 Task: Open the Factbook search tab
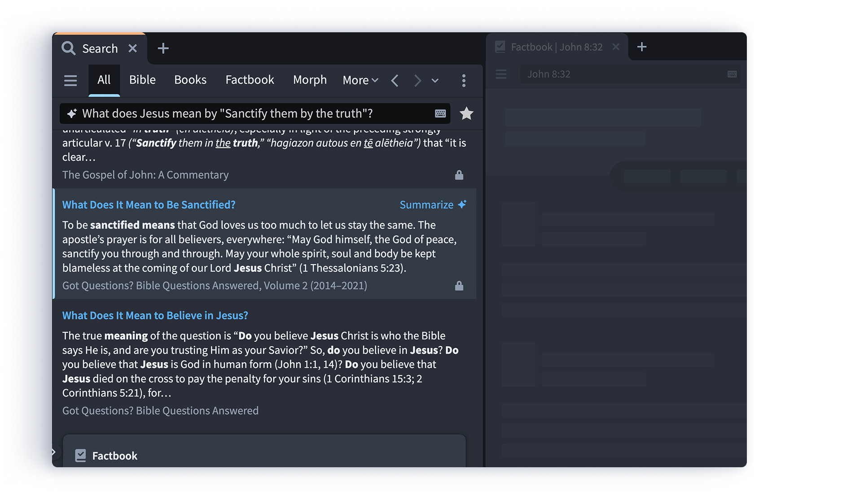click(x=250, y=80)
